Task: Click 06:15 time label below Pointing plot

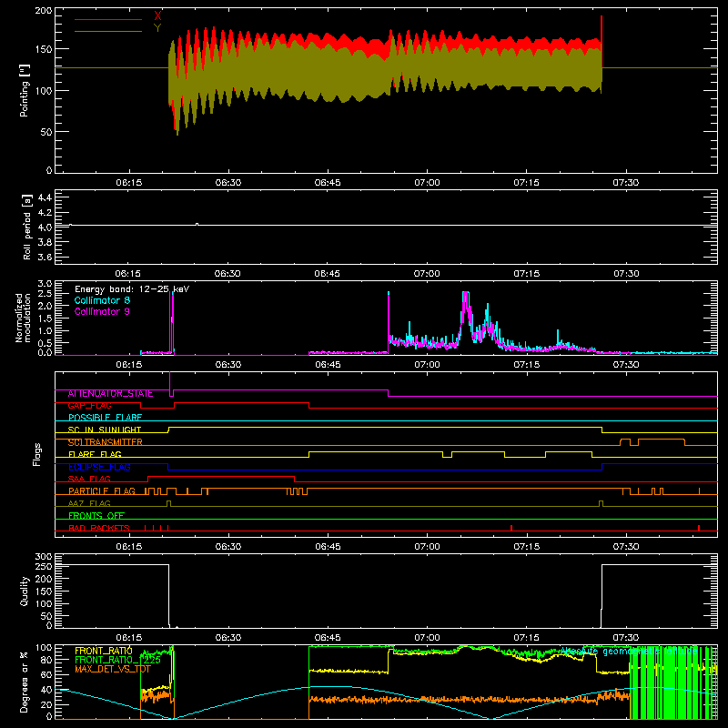Action: 128,183
